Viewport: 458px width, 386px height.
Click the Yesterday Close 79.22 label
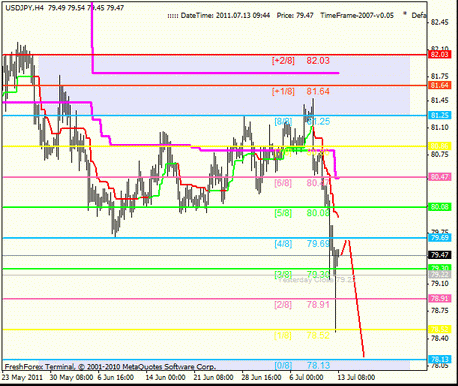(x=316, y=280)
